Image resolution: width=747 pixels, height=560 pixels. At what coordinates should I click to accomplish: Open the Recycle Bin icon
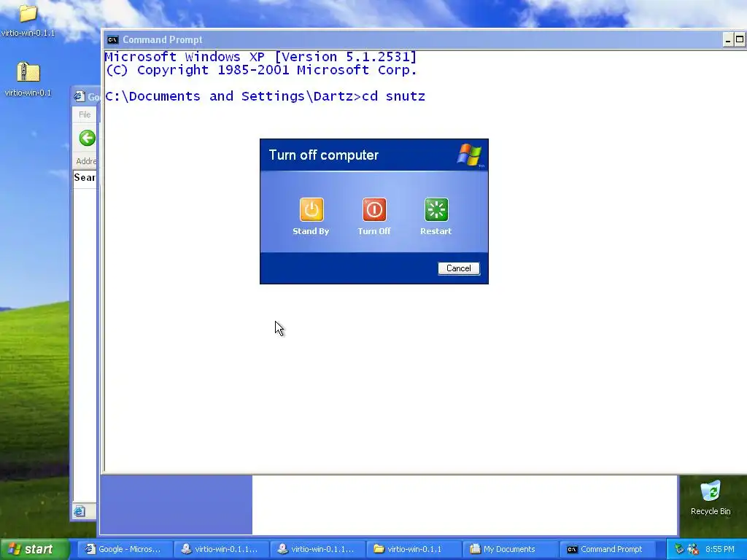711,498
